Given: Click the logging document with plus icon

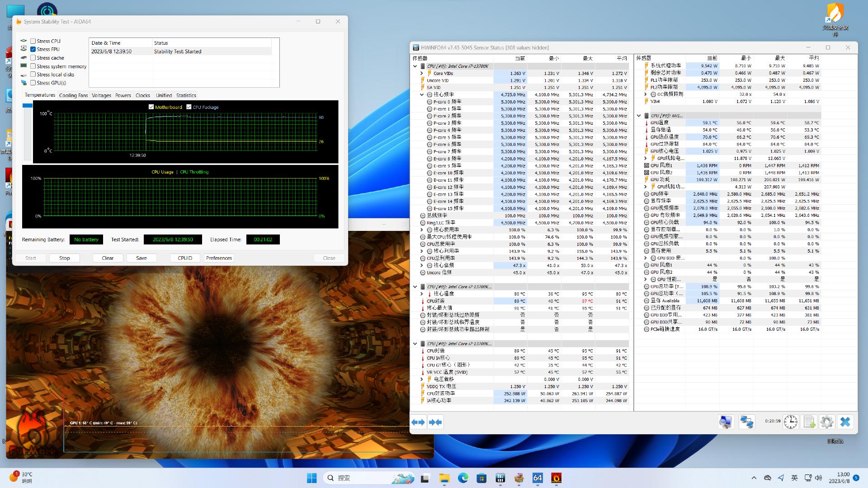Looking at the screenshot, I should click(809, 422).
